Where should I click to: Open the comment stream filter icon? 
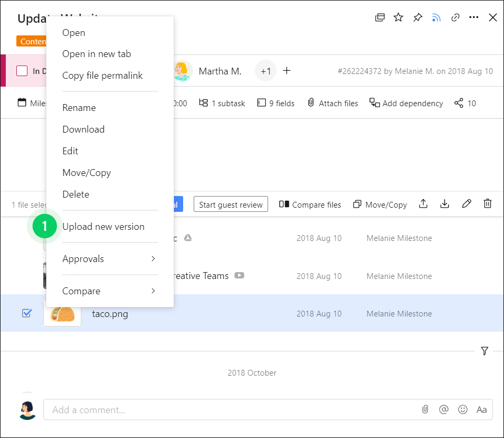pos(484,351)
